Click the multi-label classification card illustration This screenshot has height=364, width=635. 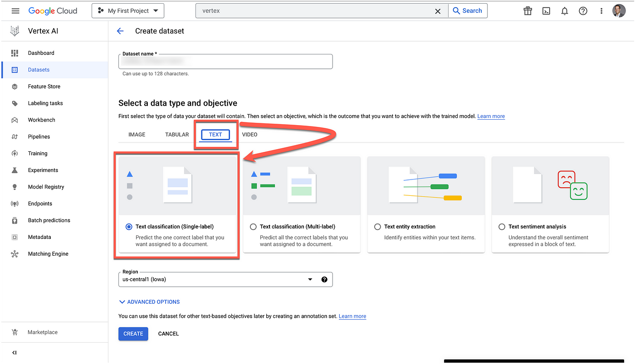pos(302,186)
